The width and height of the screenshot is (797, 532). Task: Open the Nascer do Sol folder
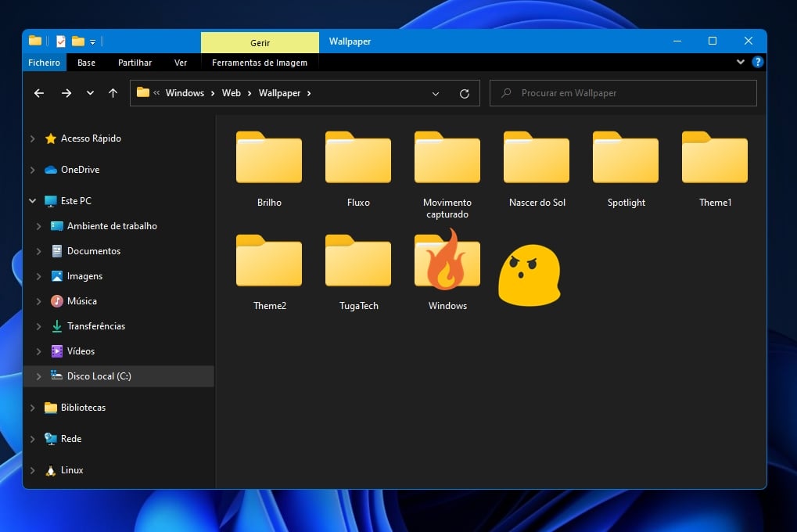[537, 168]
